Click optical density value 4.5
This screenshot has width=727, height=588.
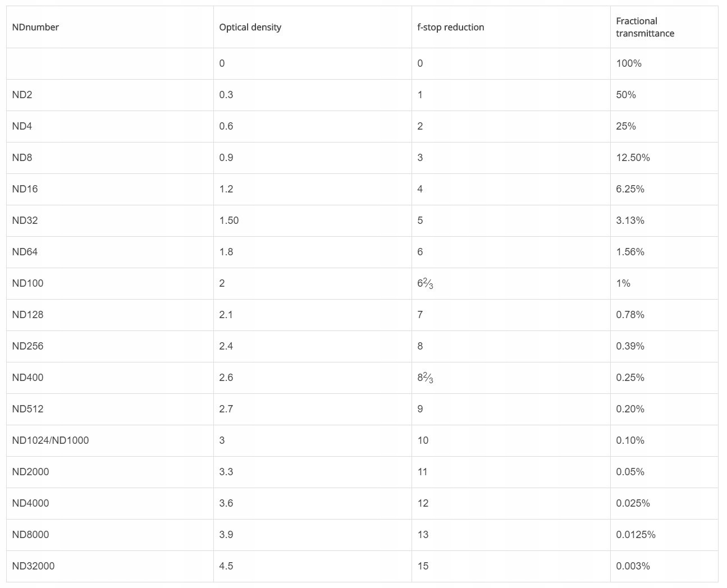(226, 566)
